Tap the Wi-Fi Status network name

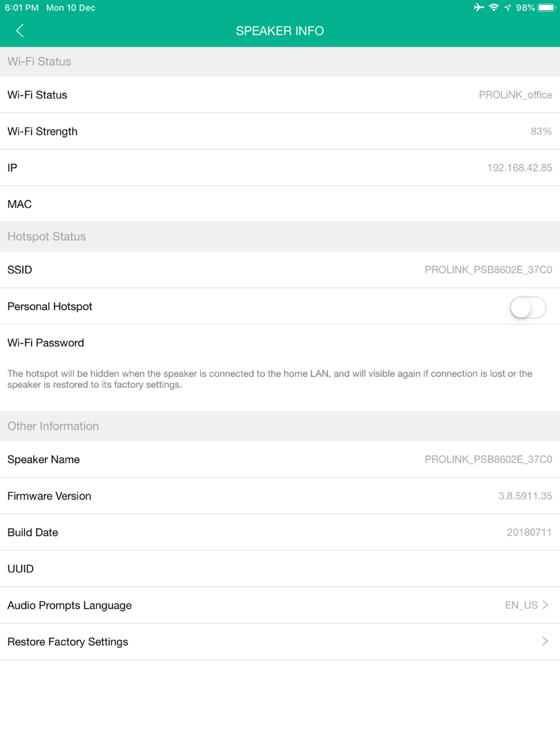click(x=515, y=95)
